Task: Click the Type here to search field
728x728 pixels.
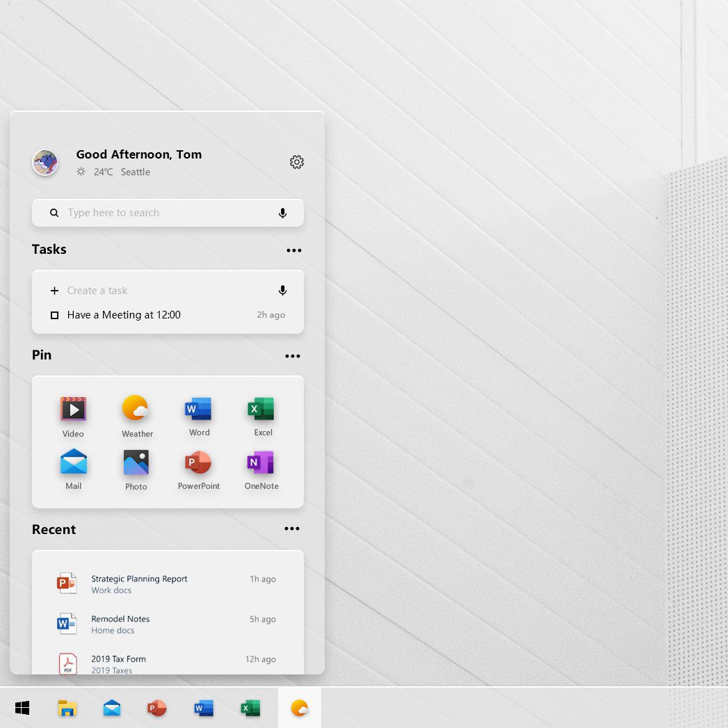Action: point(168,213)
